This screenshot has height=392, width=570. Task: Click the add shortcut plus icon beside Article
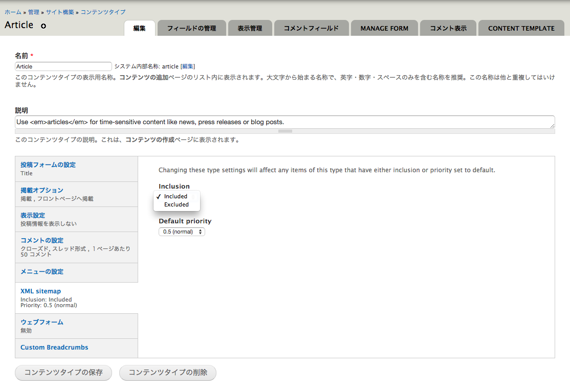click(43, 26)
